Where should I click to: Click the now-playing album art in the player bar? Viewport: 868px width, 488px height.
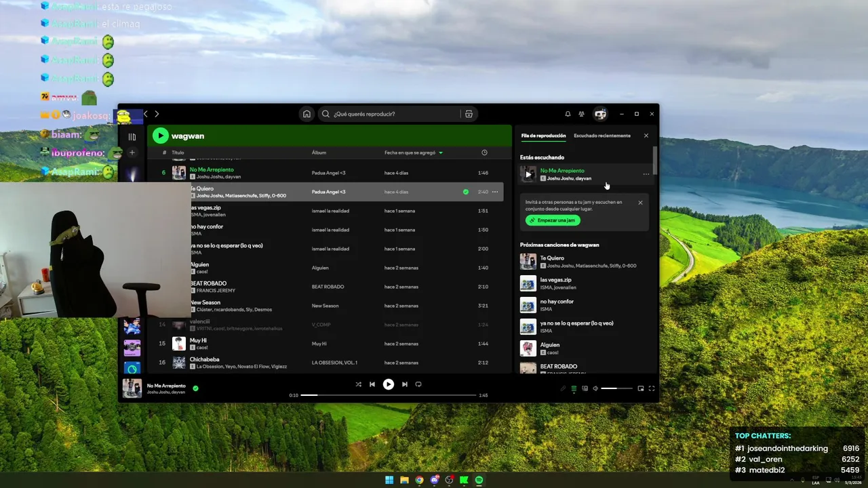132,388
